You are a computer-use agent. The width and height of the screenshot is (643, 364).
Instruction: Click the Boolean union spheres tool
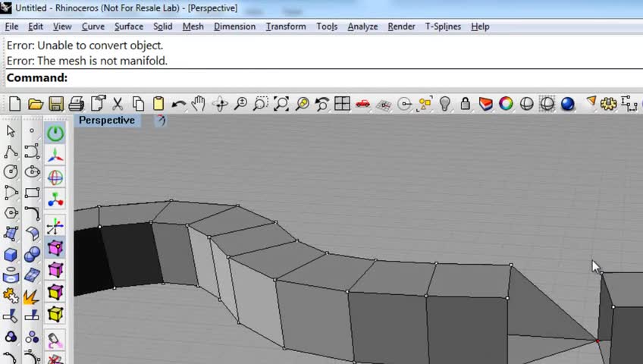(32, 254)
